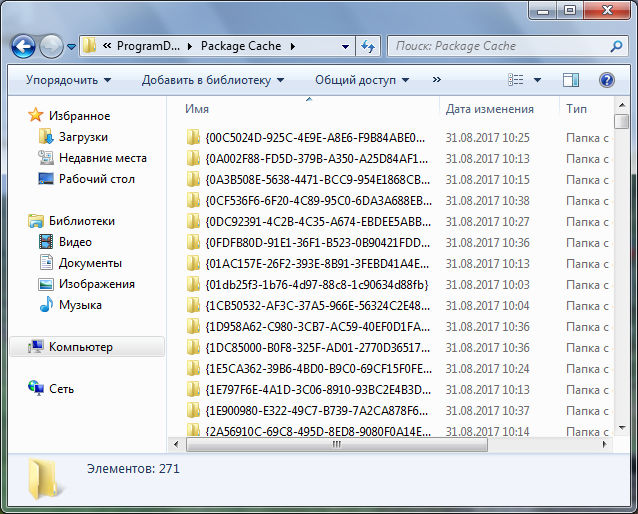Select folder {0FDFB80D-91E1-36F1-B523-0B90421FDD...

pos(318,243)
